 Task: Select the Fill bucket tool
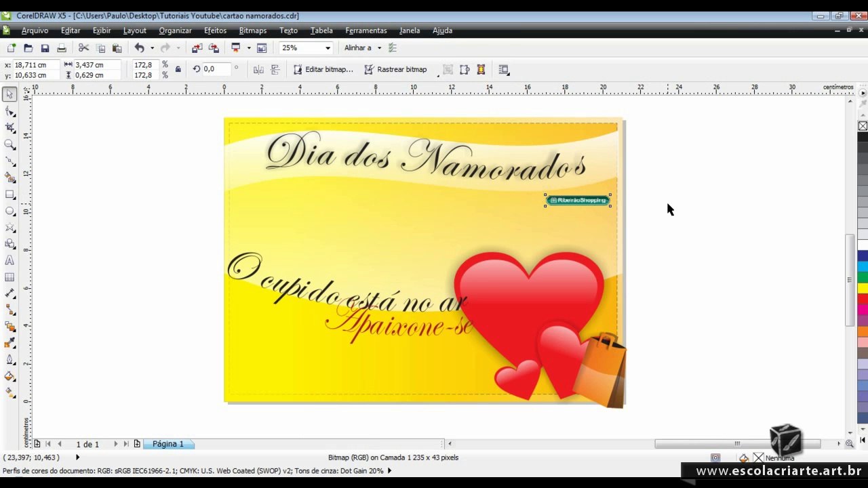click(x=10, y=376)
